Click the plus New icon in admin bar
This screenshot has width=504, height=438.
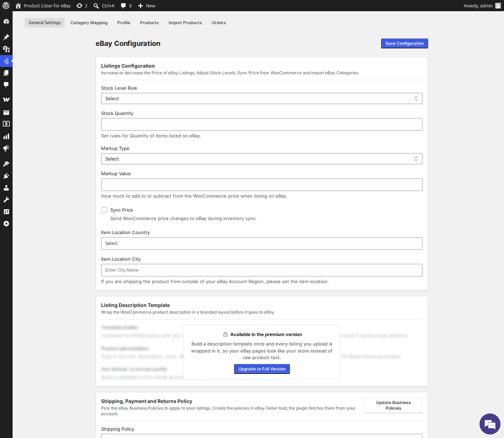point(140,6)
